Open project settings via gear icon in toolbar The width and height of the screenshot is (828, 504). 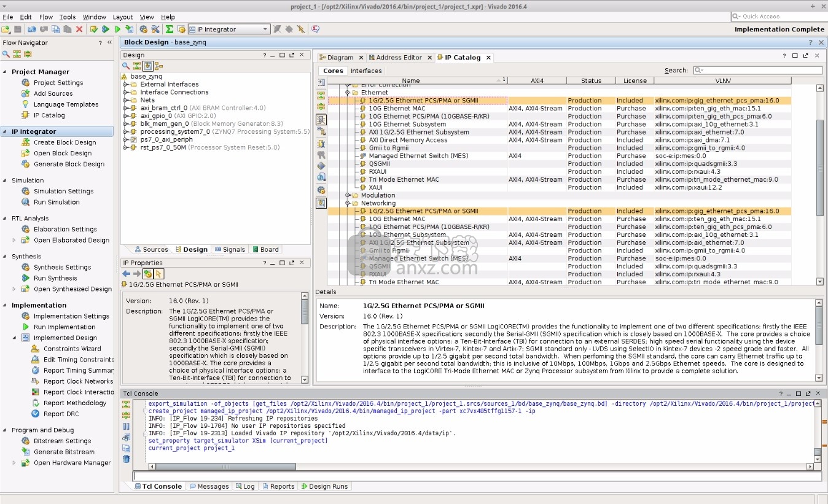click(143, 29)
